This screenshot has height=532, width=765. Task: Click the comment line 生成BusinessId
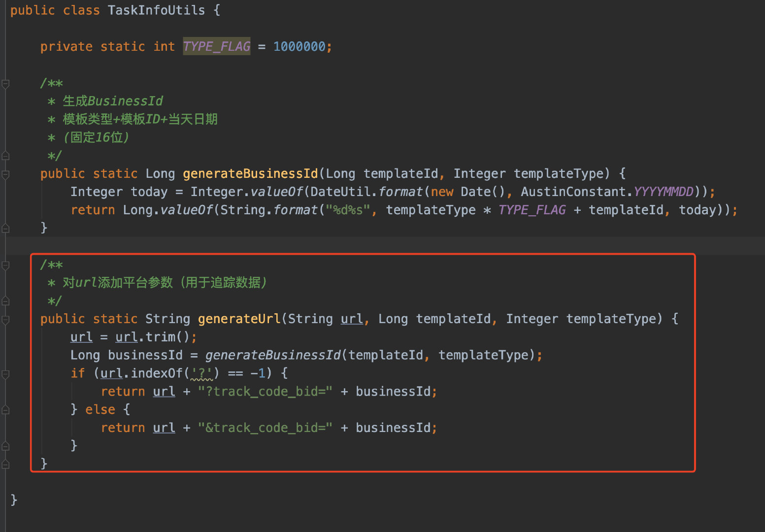[x=113, y=101]
